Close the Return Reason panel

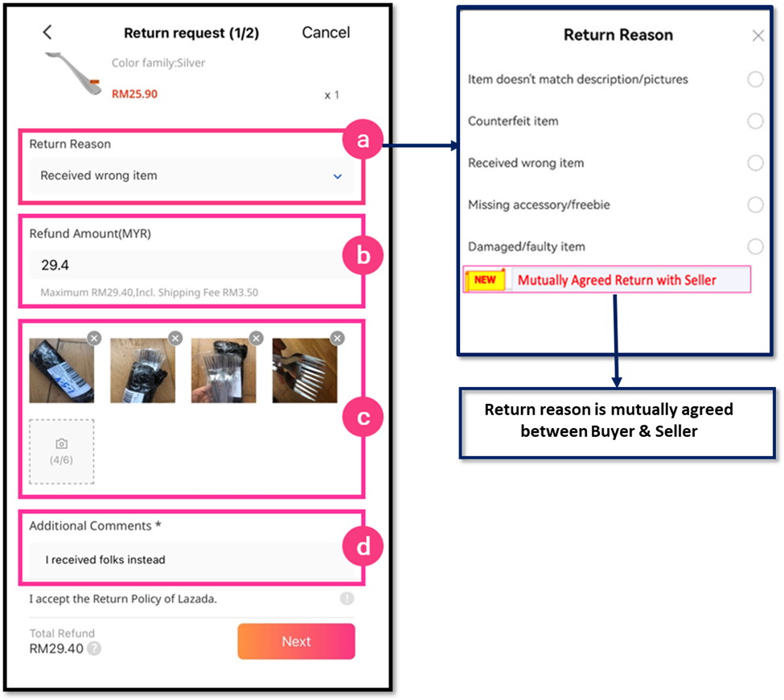click(x=758, y=35)
